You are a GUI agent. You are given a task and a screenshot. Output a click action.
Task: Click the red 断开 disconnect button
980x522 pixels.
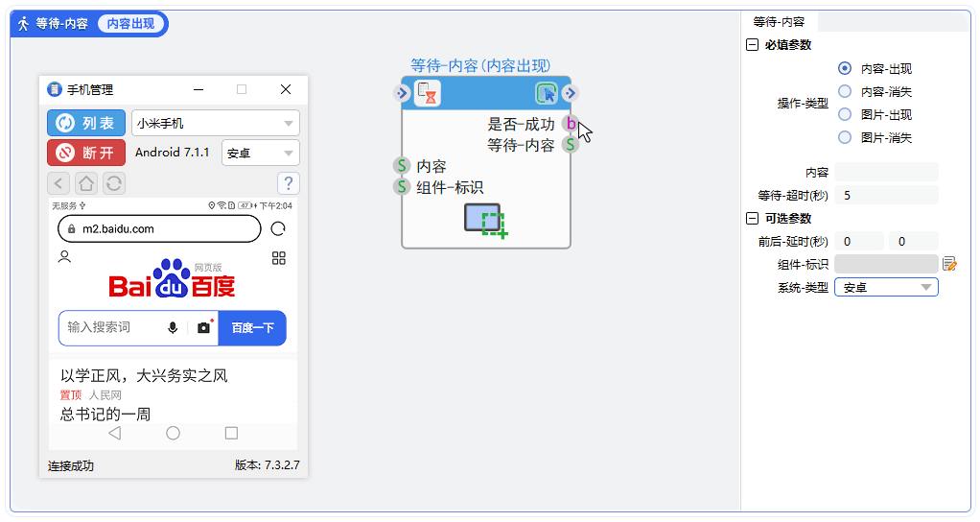pyautogui.click(x=86, y=153)
